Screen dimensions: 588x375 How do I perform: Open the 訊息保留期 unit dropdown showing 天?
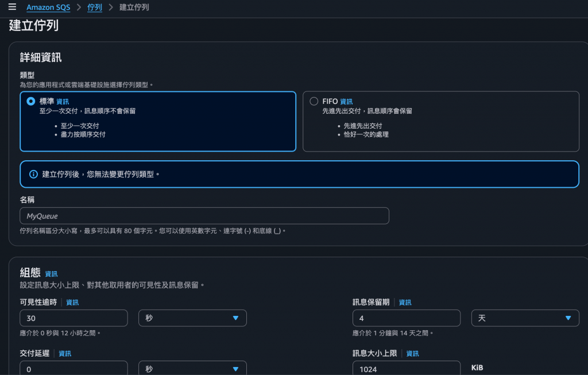(x=525, y=318)
